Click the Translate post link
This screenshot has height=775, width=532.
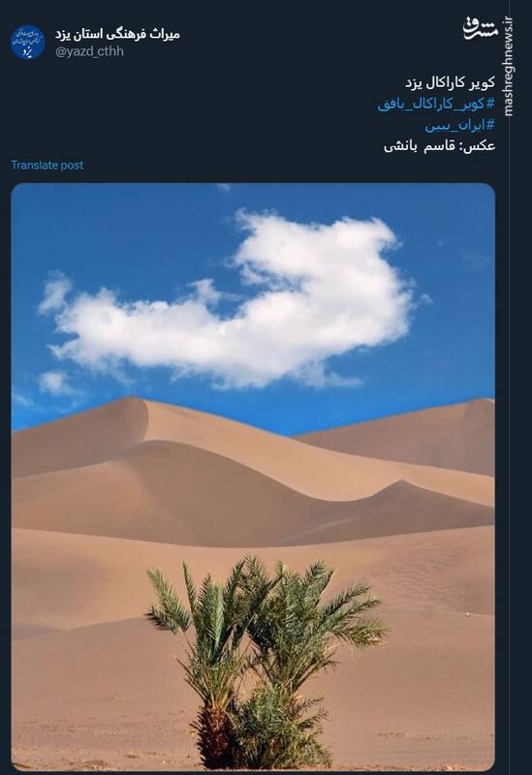click(47, 165)
